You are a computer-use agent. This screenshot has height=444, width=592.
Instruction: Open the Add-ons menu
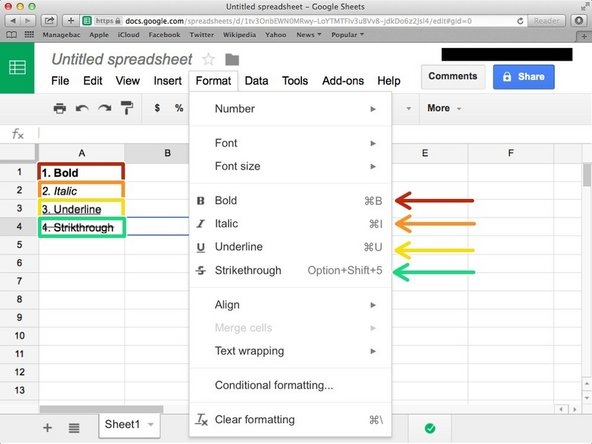point(343,81)
